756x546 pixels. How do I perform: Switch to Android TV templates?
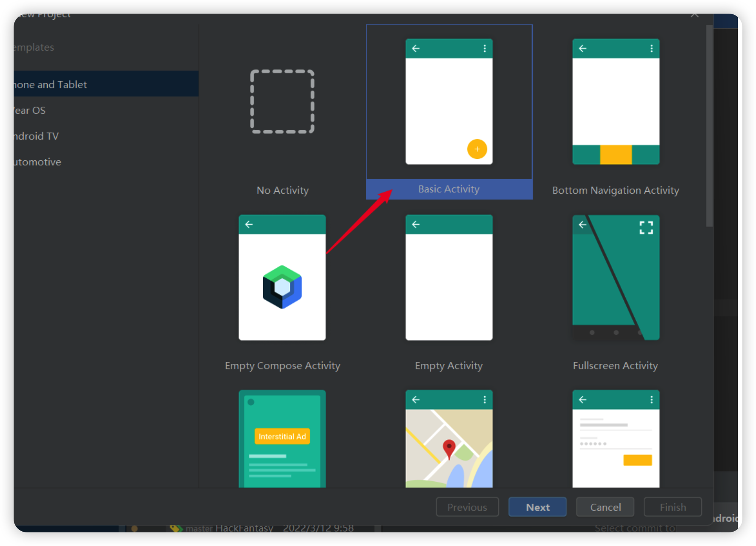pyautogui.click(x=36, y=136)
